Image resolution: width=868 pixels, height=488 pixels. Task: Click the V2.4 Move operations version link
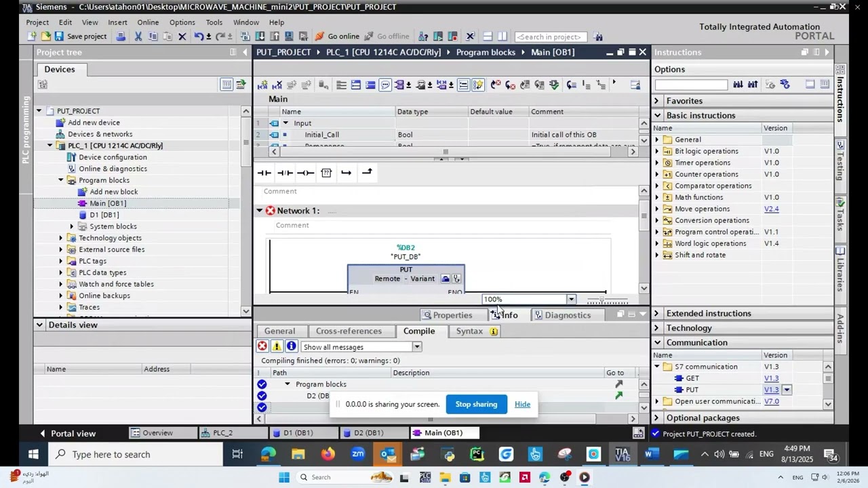771,209
